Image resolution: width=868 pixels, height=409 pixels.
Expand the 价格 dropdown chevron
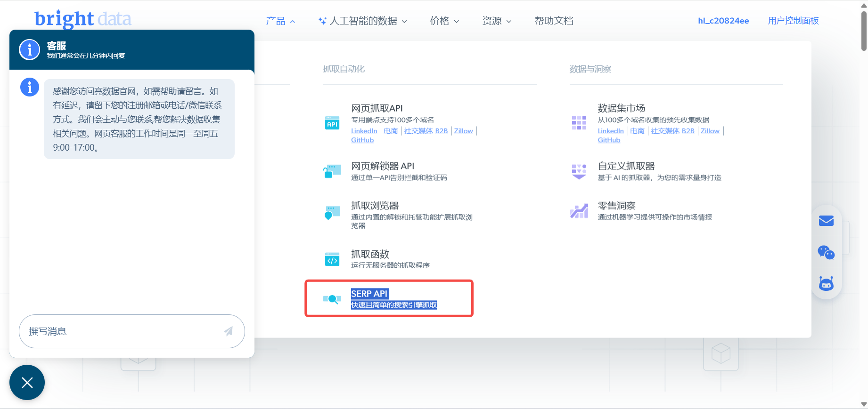457,22
